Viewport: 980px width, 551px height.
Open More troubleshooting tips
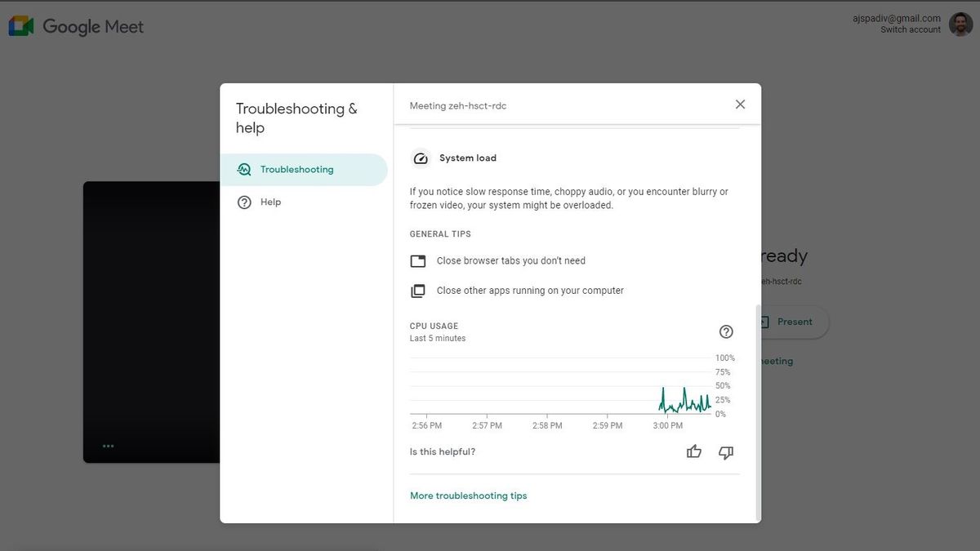click(x=469, y=495)
